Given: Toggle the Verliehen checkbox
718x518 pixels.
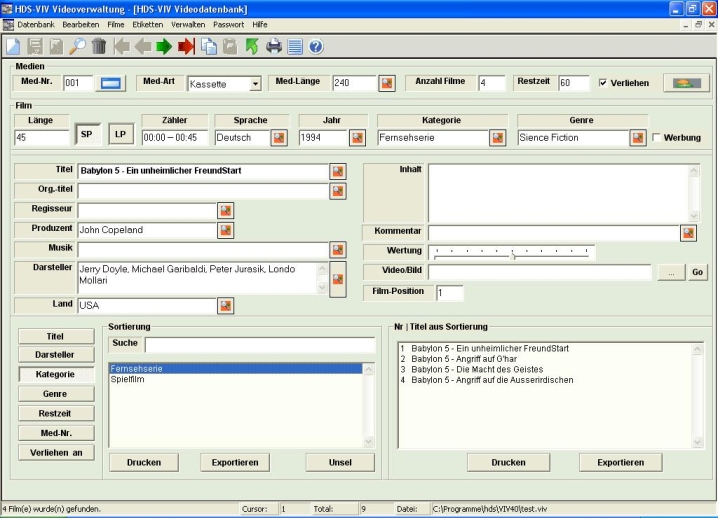Looking at the screenshot, I should click(x=603, y=83).
